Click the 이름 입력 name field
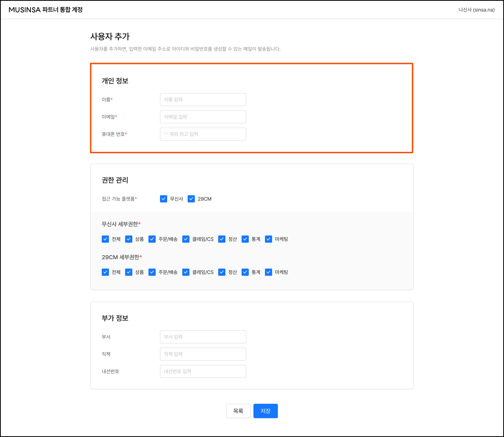This screenshot has height=437, width=504. pos(203,99)
